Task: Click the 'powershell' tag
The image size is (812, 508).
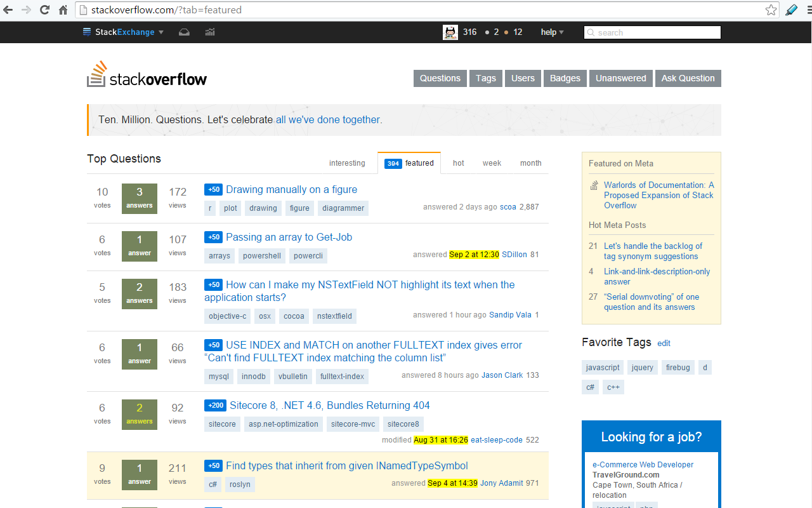Action: (262, 256)
